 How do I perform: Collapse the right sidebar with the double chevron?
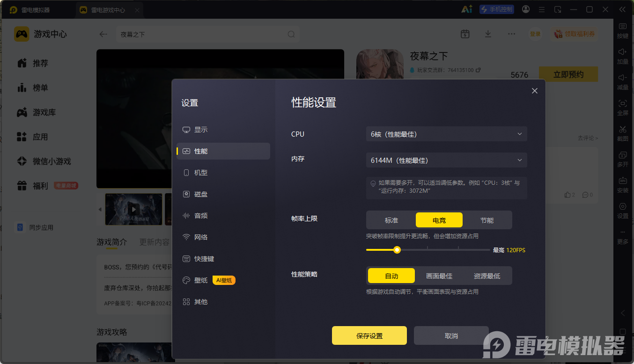(x=622, y=9)
